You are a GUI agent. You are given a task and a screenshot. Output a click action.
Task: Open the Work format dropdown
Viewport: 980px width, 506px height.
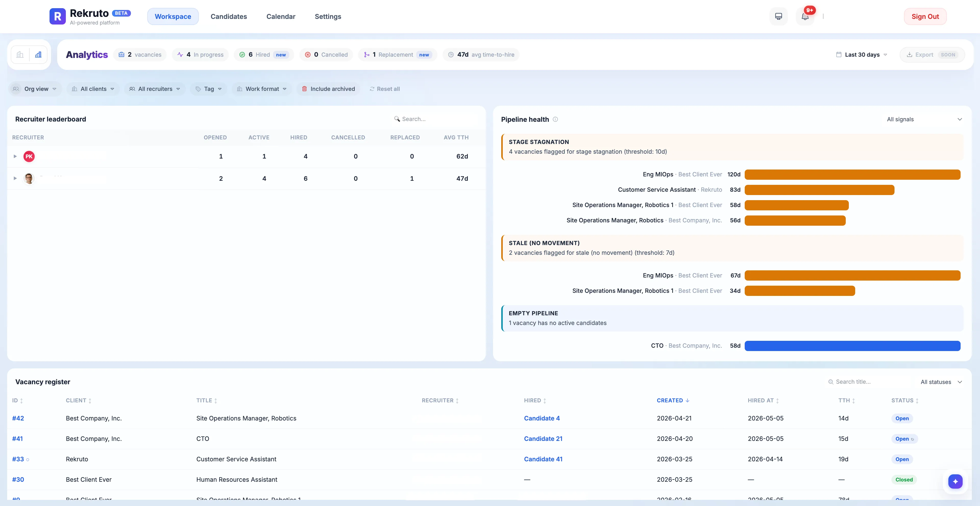(262, 89)
